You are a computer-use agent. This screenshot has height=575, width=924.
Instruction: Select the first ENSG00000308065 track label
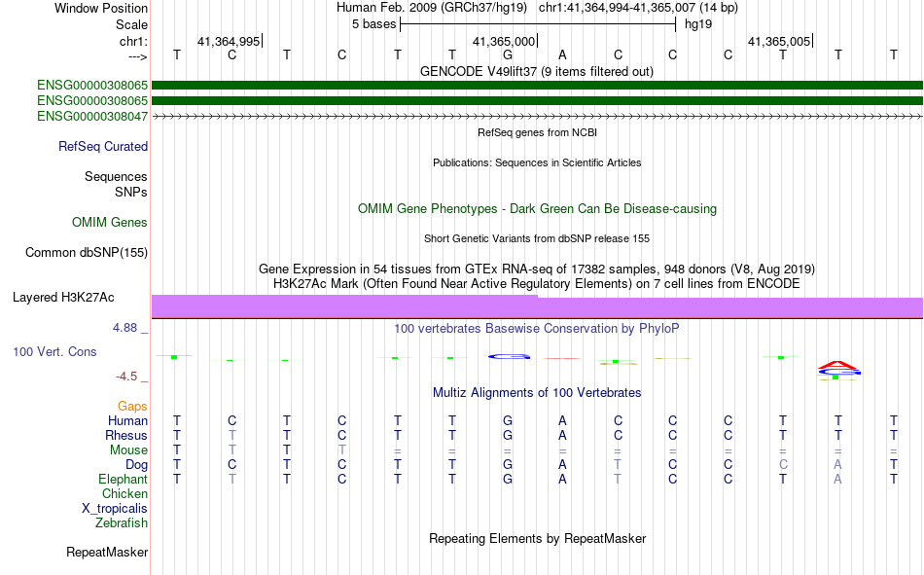(92, 86)
